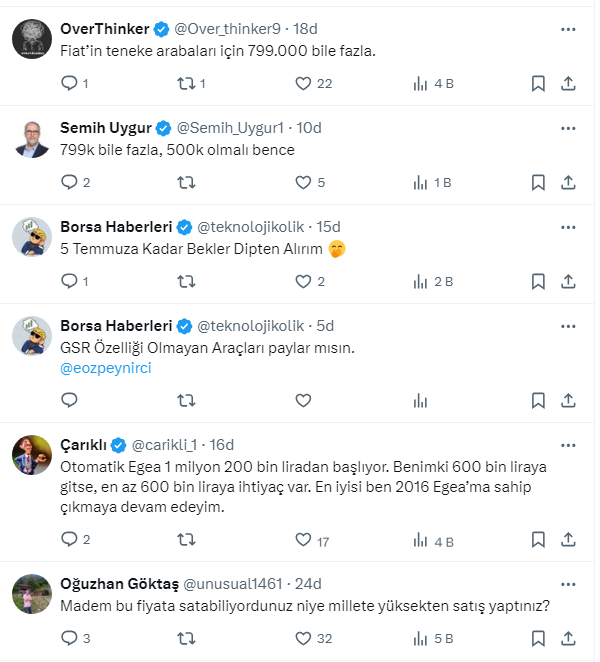Open more options menu on Çarıklı's tweet
The width and height of the screenshot is (600, 662).
tap(568, 444)
